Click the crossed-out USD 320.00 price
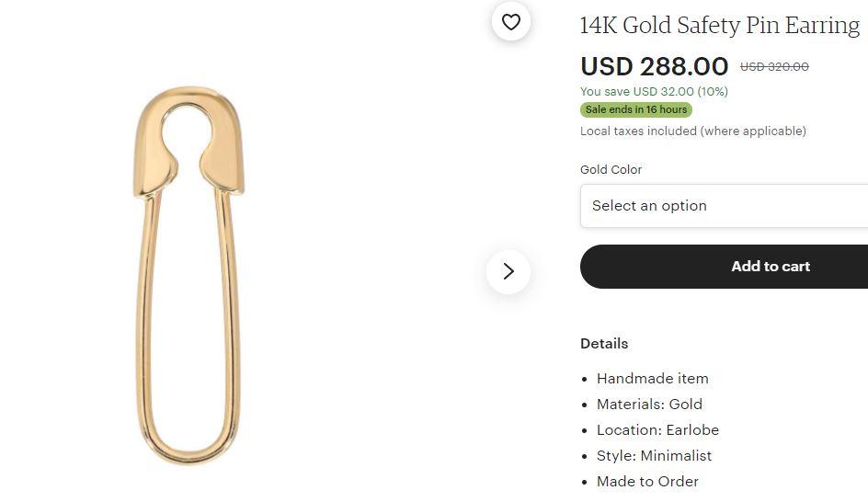 click(x=774, y=67)
